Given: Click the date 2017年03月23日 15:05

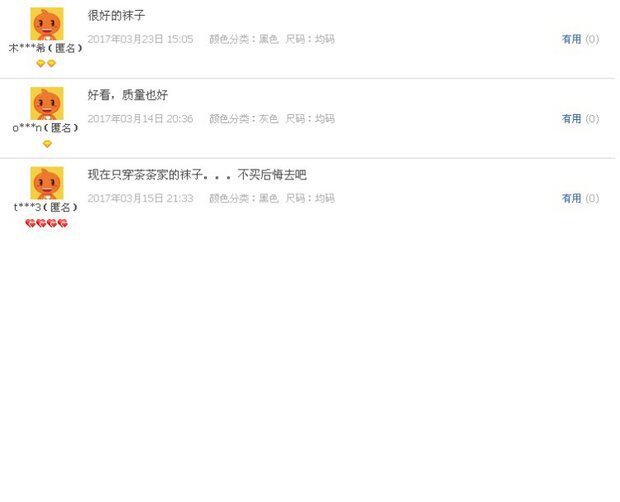Looking at the screenshot, I should [140, 39].
